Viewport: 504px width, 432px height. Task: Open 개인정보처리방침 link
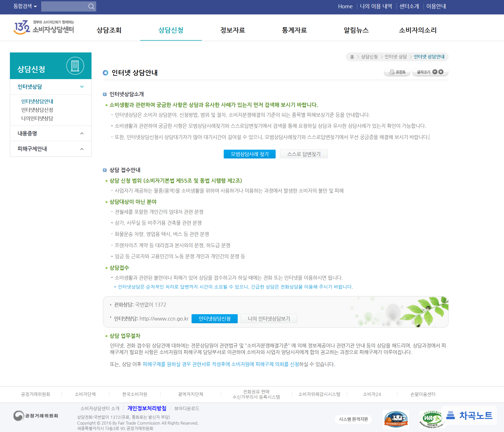click(147, 408)
